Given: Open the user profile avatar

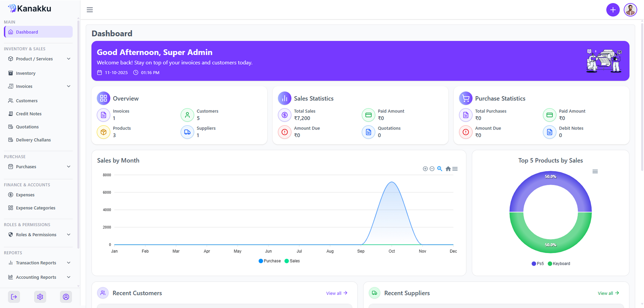Looking at the screenshot, I should pyautogui.click(x=630, y=10).
